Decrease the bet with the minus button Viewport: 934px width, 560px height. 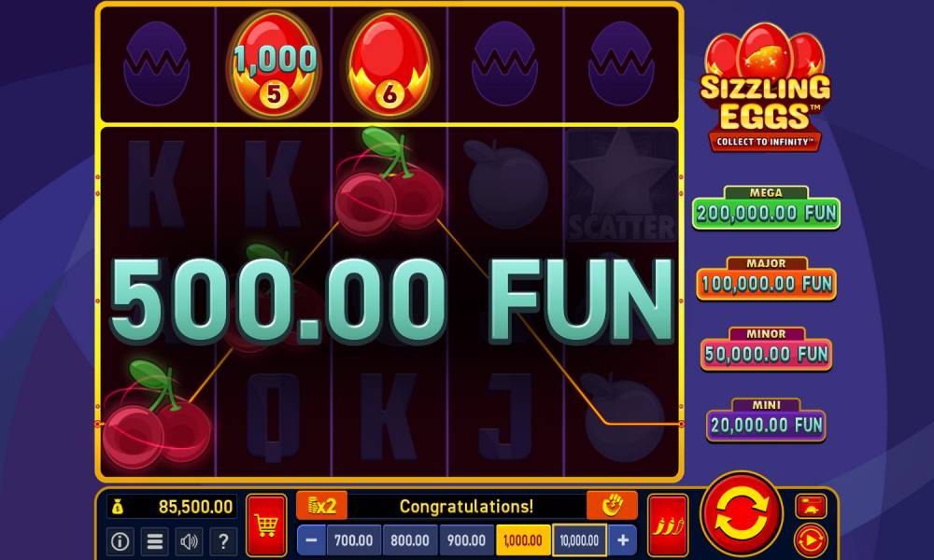311,540
